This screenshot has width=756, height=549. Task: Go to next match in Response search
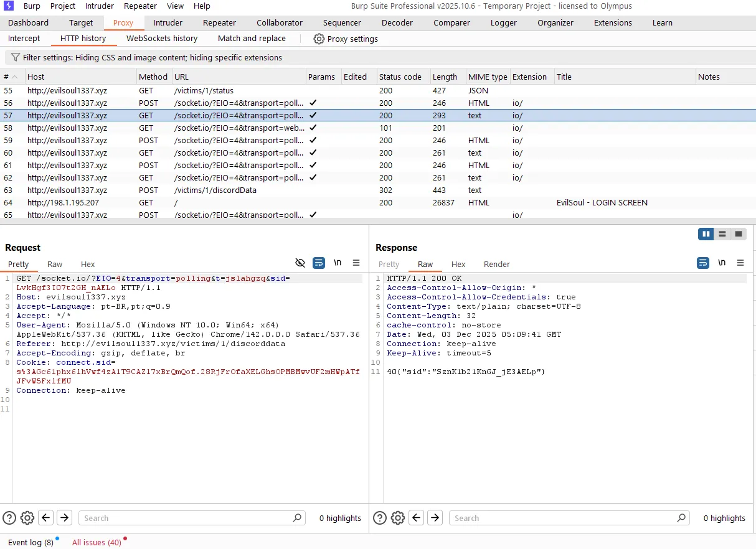[x=435, y=518]
